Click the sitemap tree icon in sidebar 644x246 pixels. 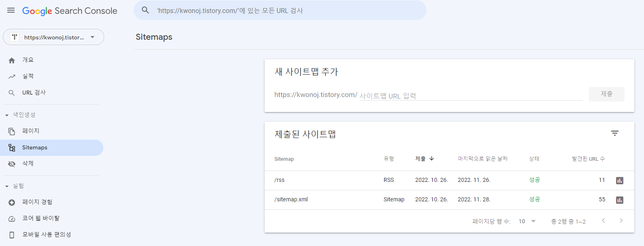coord(12,148)
